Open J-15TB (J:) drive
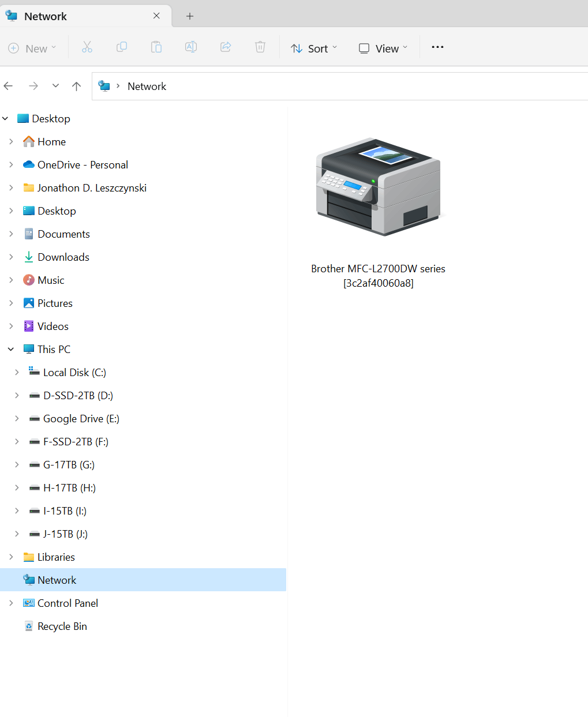Image resolution: width=588 pixels, height=717 pixels. (65, 534)
